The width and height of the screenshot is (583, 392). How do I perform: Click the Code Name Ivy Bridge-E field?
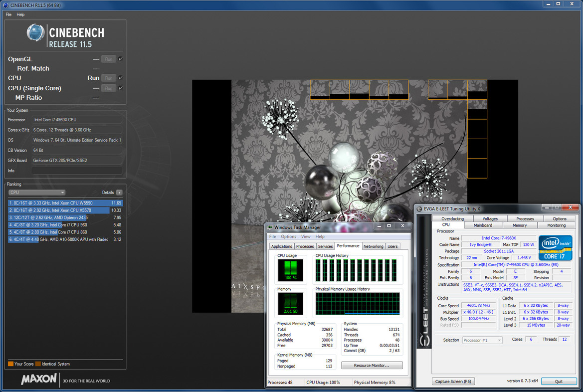click(480, 244)
